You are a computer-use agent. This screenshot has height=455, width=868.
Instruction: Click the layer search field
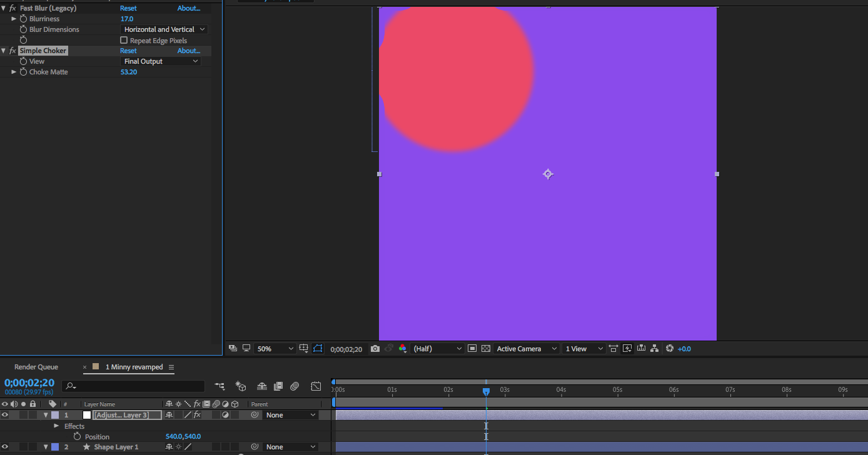138,386
